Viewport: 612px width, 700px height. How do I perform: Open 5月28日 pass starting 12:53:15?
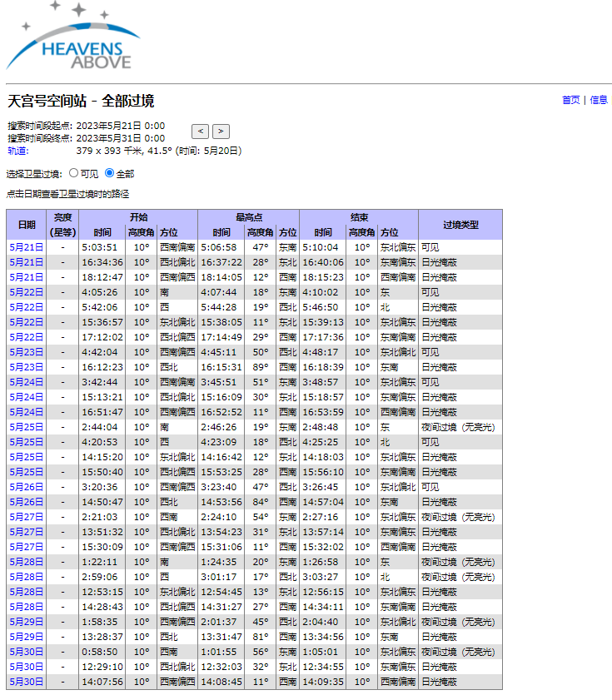27,592
